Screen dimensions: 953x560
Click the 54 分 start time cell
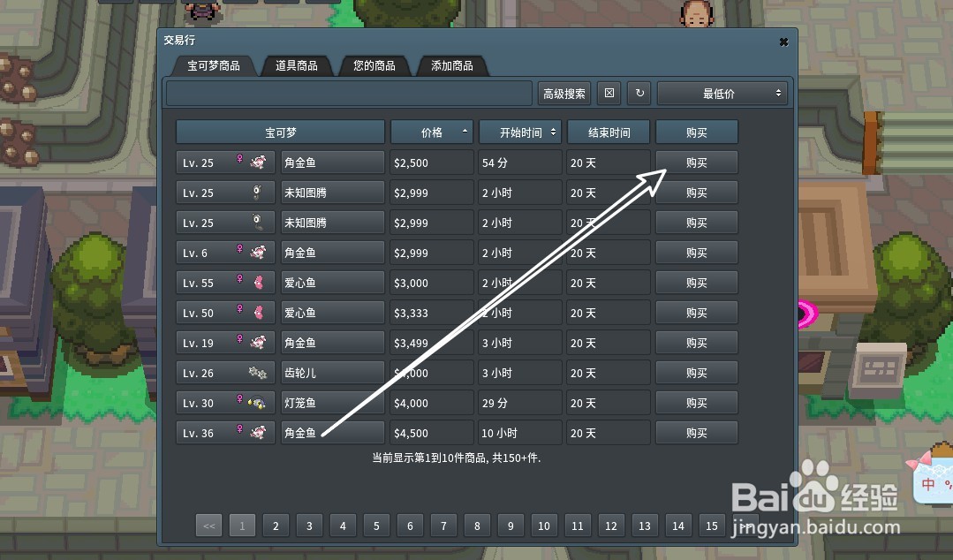click(x=520, y=163)
